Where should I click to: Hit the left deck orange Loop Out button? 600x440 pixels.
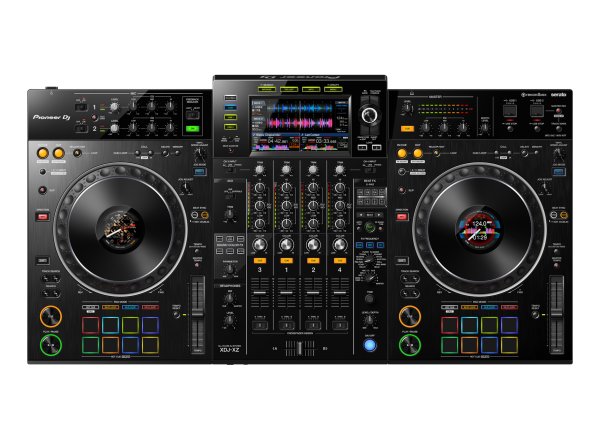pos(59,153)
